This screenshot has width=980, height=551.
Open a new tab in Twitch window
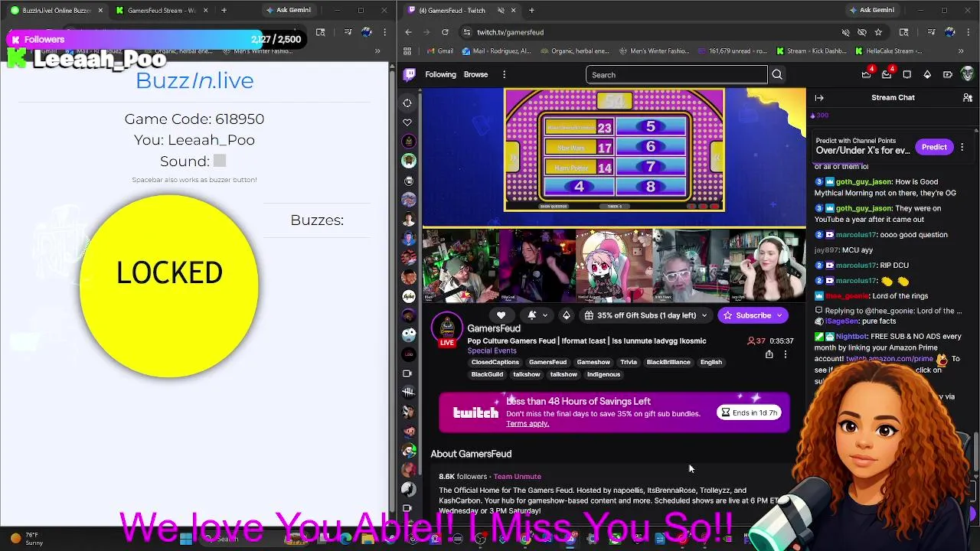531,10
